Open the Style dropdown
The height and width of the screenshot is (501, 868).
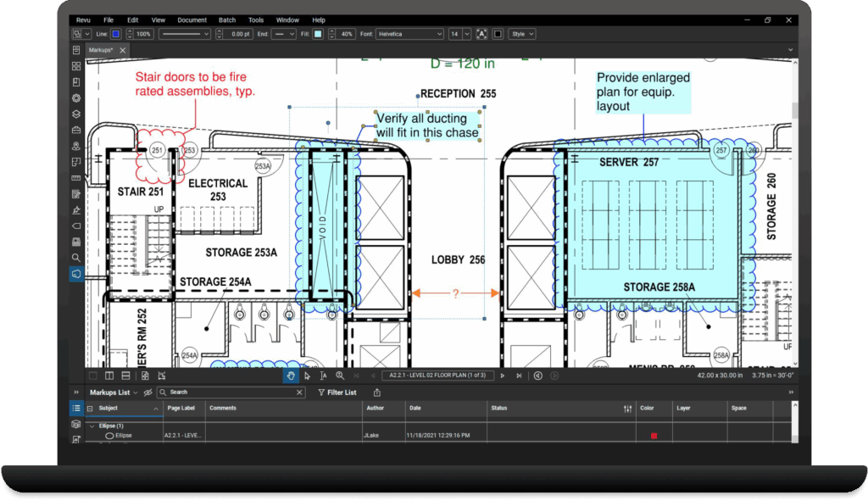tap(520, 34)
